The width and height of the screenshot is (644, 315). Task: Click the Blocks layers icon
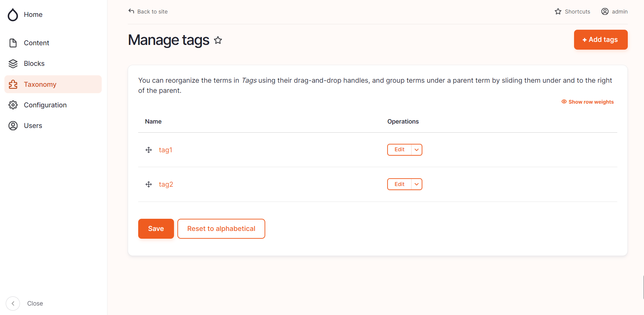coord(13,63)
